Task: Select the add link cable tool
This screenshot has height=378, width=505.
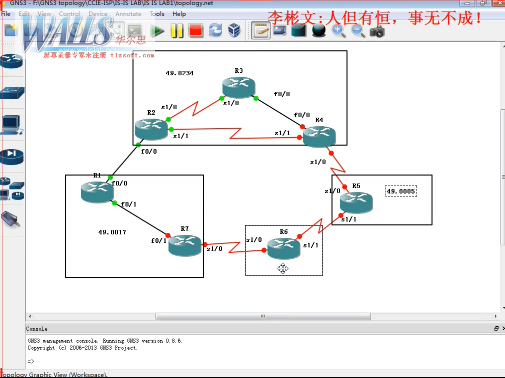Action: [11, 219]
